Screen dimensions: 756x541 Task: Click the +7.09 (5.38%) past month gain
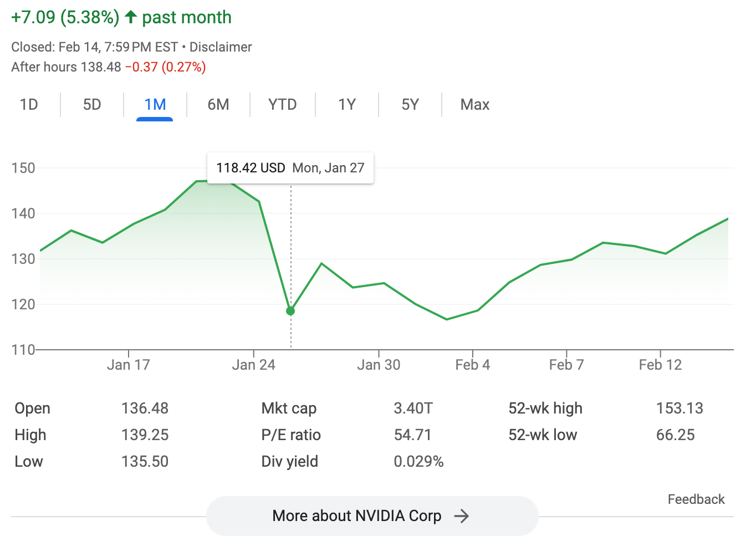click(121, 17)
